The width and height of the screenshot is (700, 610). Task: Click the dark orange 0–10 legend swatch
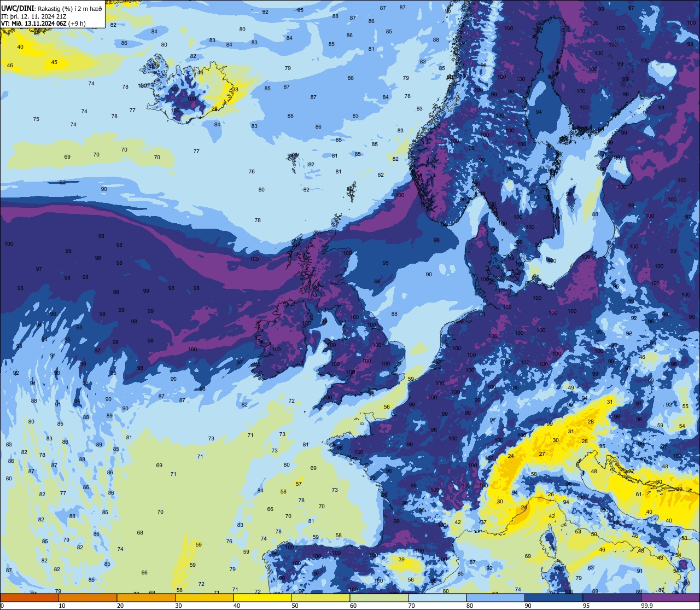30,598
